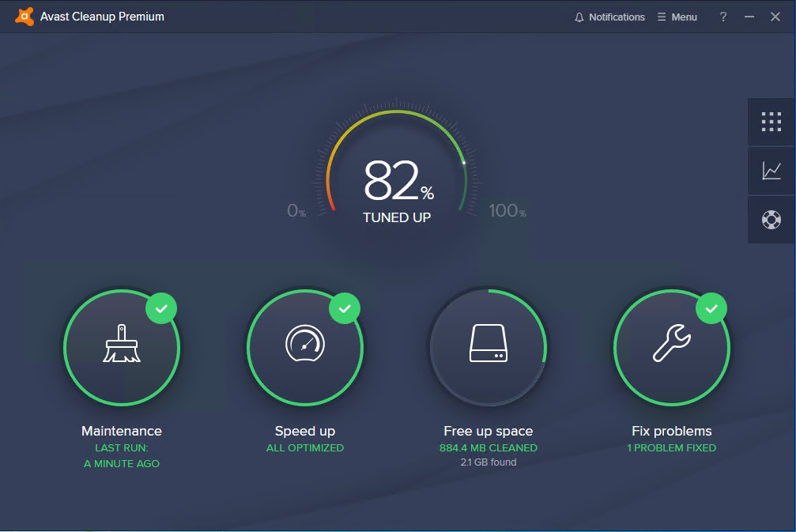Image resolution: width=796 pixels, height=532 pixels.
Task: Click the Avast Cleanup Premium title text
Action: pyautogui.click(x=102, y=17)
